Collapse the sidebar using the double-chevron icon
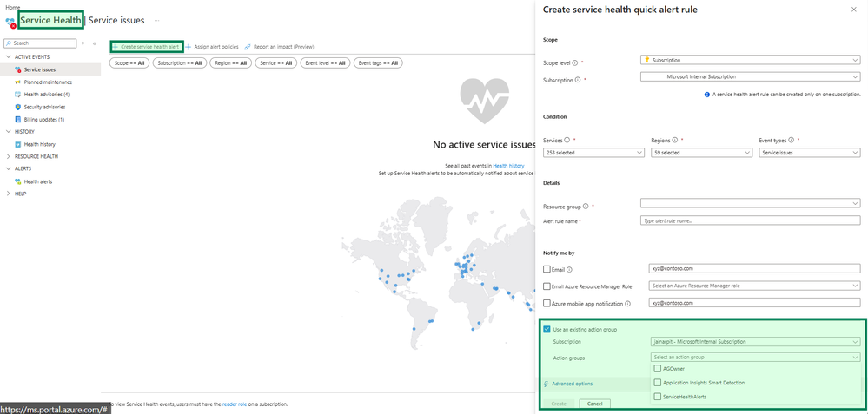 click(x=94, y=43)
